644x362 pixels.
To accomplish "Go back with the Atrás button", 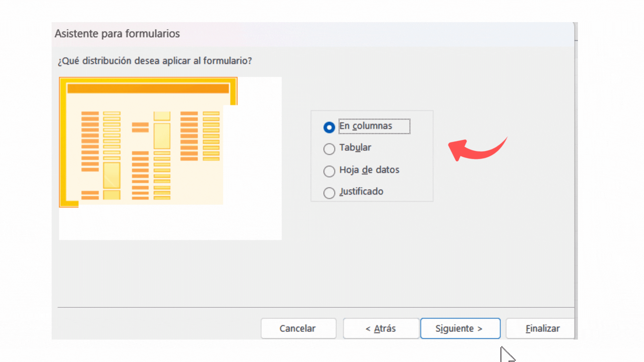I will tap(381, 328).
